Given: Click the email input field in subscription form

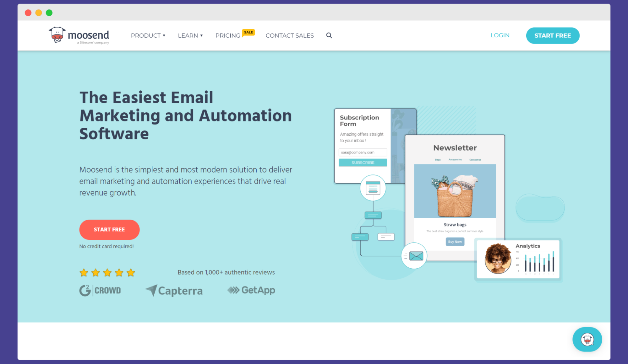Looking at the screenshot, I should tap(363, 152).
